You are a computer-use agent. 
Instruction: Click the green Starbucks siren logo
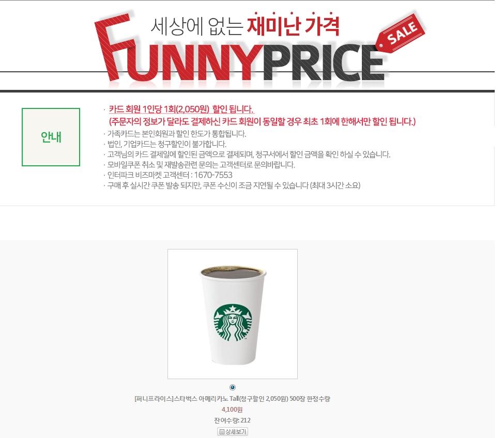click(x=233, y=322)
